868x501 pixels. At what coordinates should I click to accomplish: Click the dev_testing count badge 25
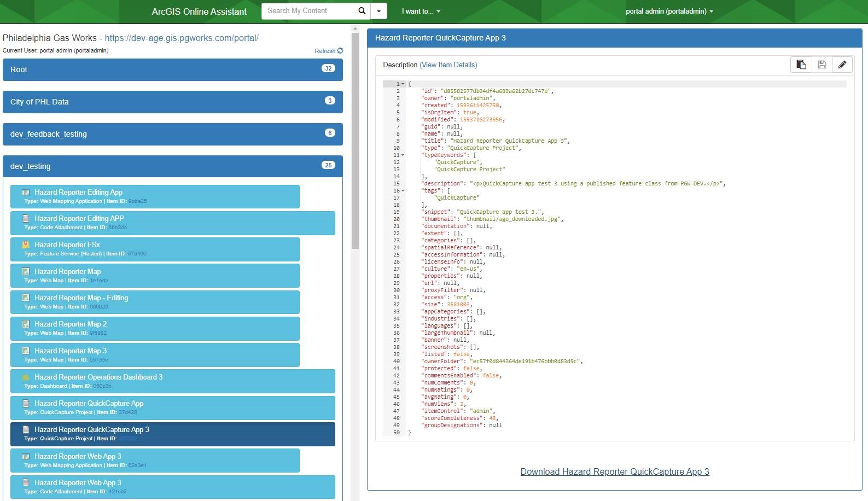coord(328,165)
